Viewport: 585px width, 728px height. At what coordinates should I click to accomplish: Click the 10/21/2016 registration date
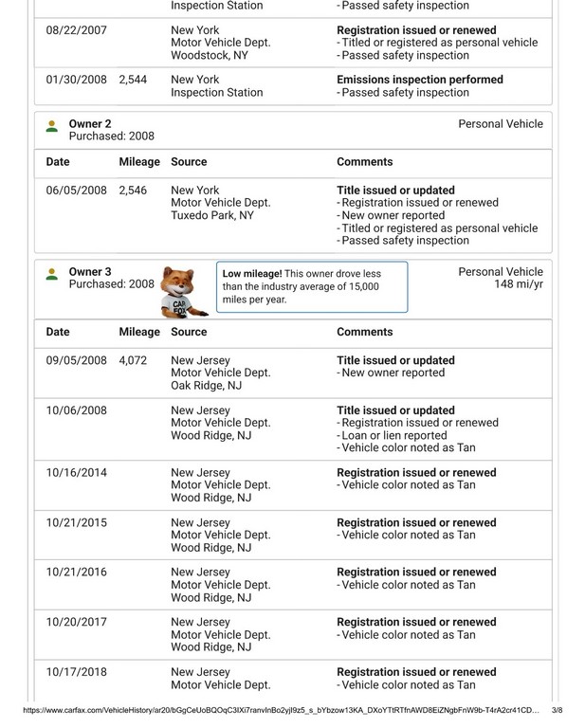coord(77,573)
